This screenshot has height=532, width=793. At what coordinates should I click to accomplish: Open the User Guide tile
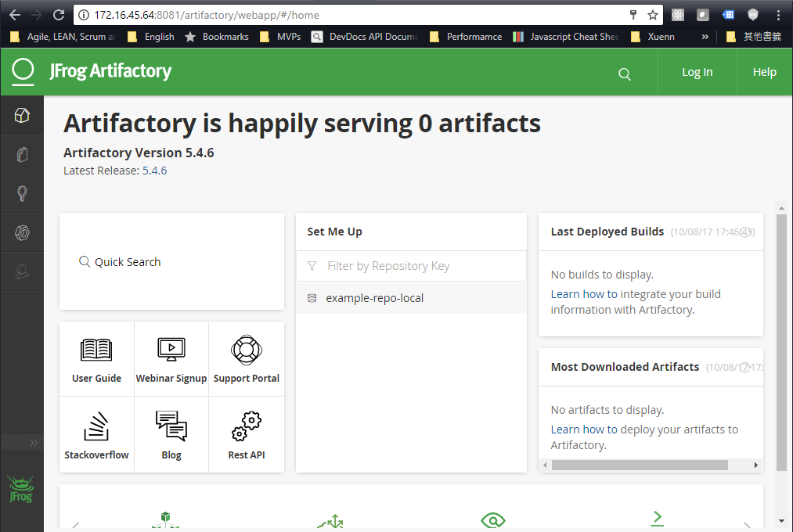96,359
